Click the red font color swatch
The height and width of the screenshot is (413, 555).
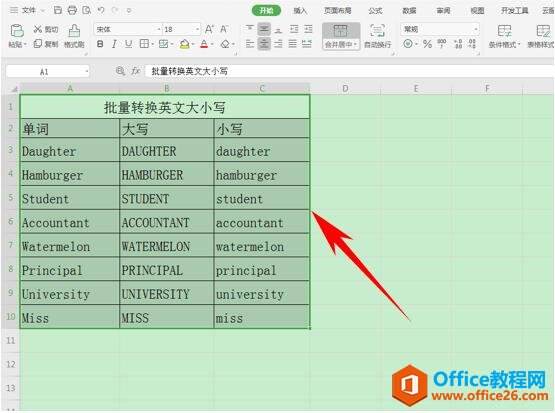point(204,44)
